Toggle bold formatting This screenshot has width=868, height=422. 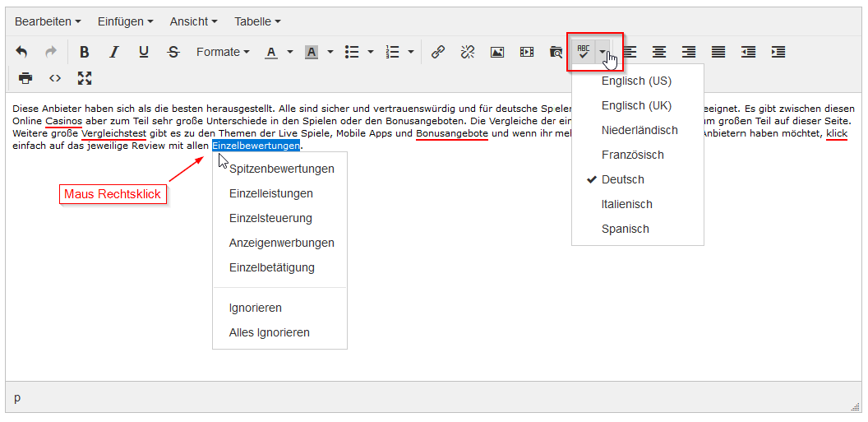pos(84,52)
